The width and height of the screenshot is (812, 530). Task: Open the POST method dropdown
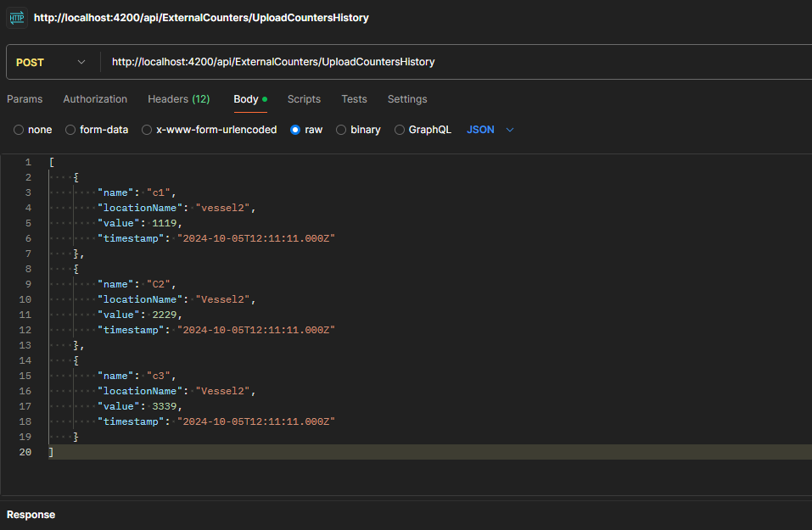click(x=50, y=62)
